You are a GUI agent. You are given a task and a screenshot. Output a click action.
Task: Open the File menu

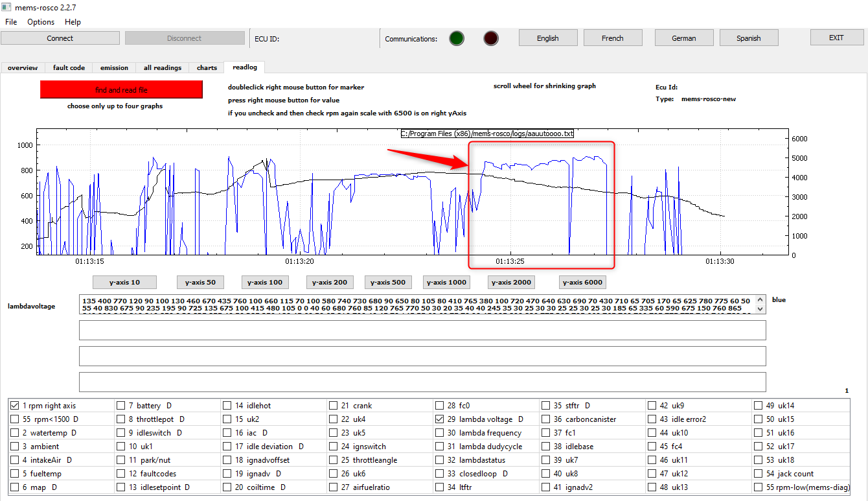(11, 22)
